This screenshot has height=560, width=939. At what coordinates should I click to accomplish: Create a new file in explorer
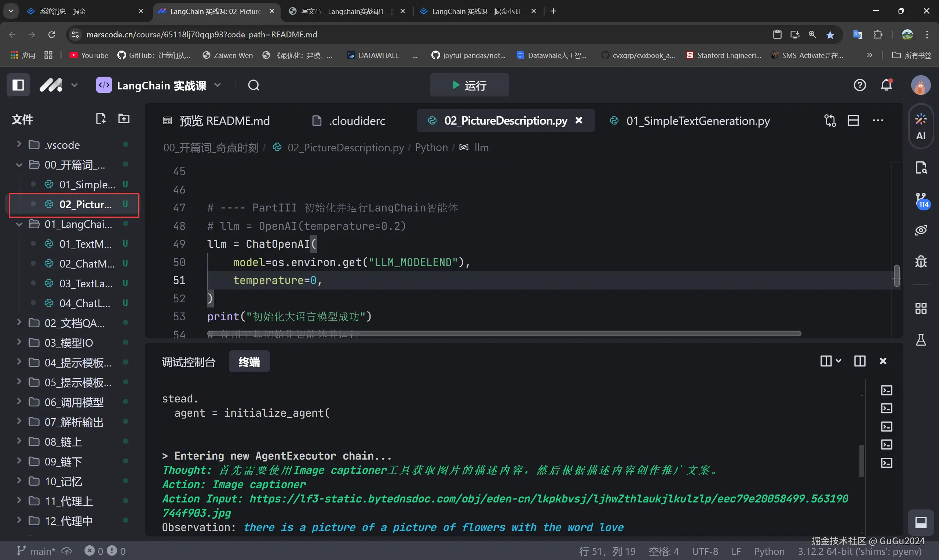pyautogui.click(x=101, y=119)
